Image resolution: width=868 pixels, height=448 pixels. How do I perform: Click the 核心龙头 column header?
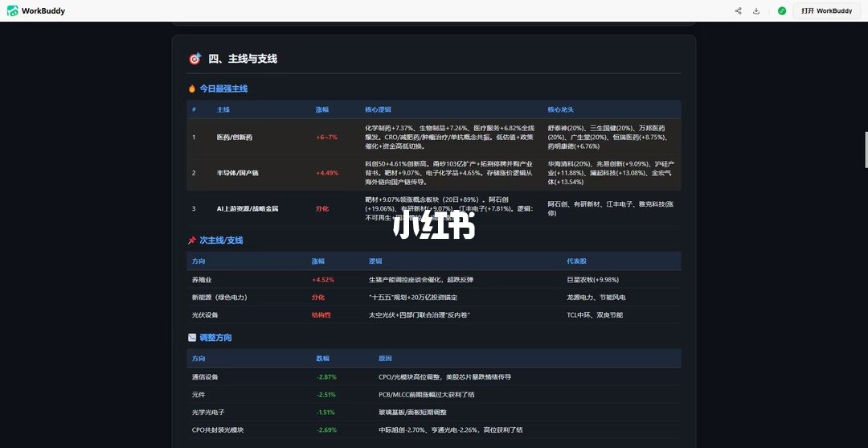pos(561,109)
